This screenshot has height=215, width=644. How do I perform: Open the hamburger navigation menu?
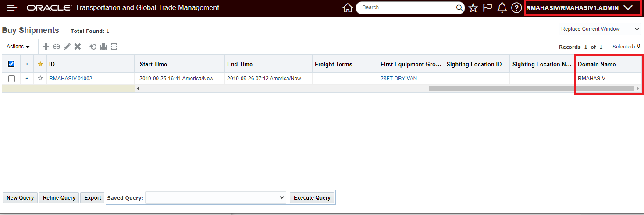12,8
